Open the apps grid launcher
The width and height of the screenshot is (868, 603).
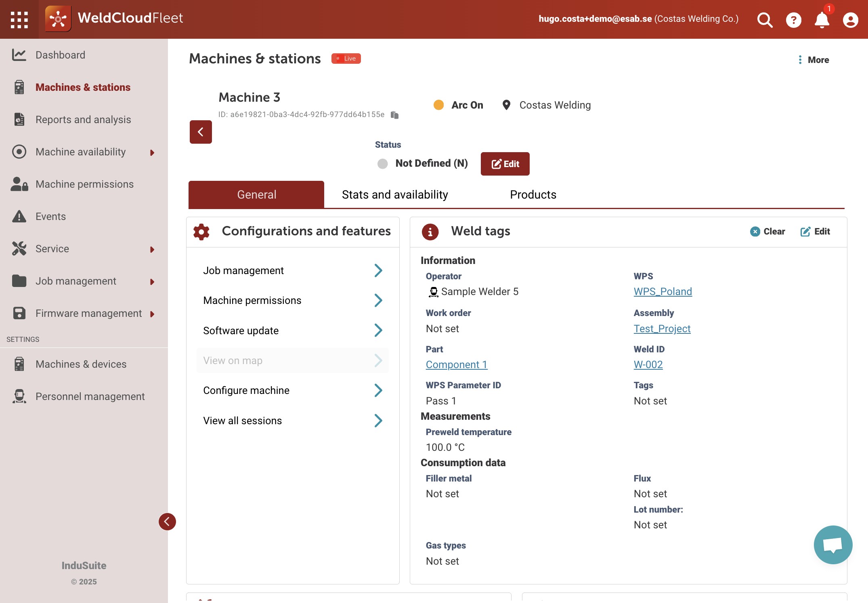[19, 19]
